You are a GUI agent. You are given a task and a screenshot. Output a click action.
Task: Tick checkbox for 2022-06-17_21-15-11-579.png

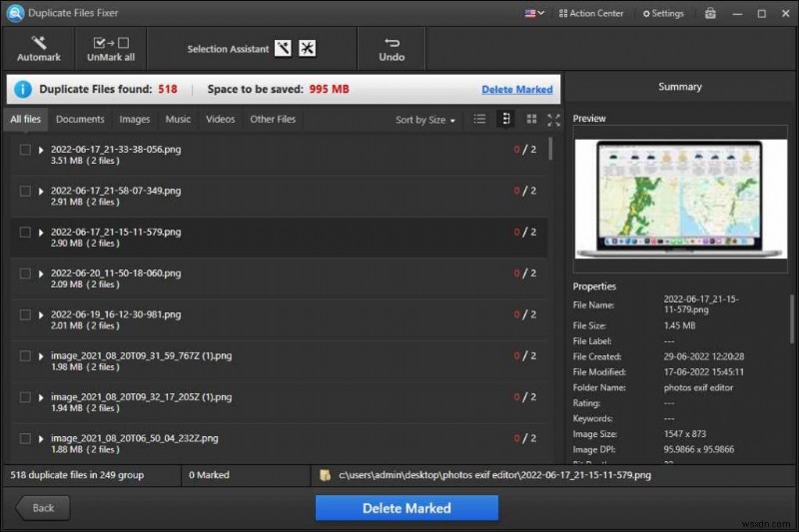pos(25,233)
